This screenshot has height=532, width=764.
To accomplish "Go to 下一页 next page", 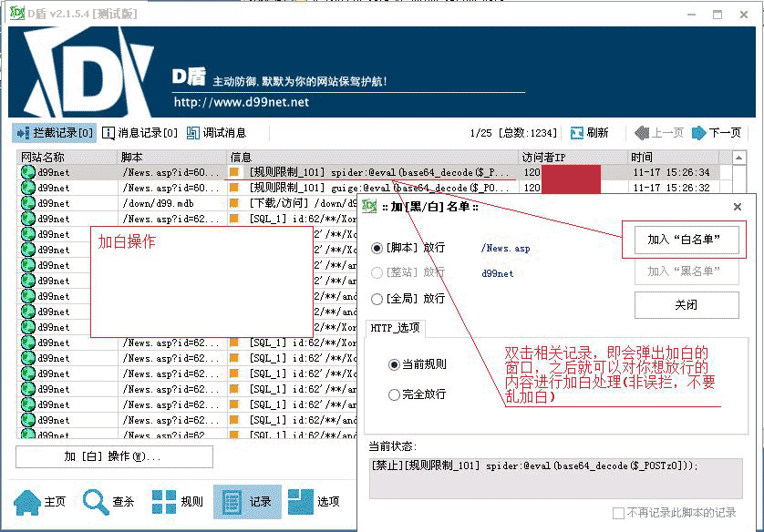I will 717,133.
